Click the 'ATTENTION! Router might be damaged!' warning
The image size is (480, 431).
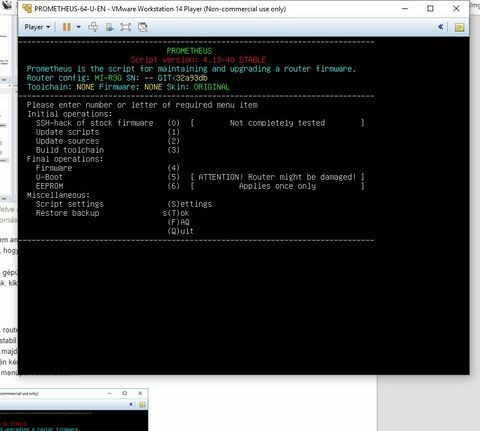coord(277,177)
